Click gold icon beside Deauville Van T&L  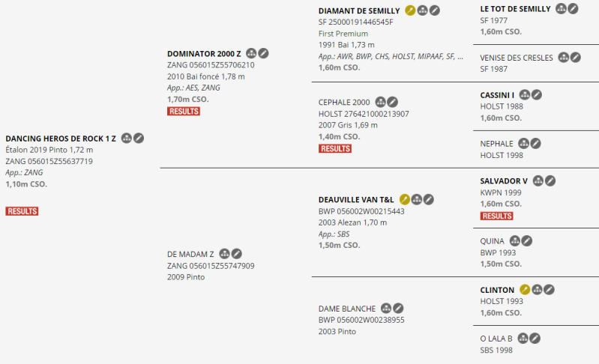404,199
